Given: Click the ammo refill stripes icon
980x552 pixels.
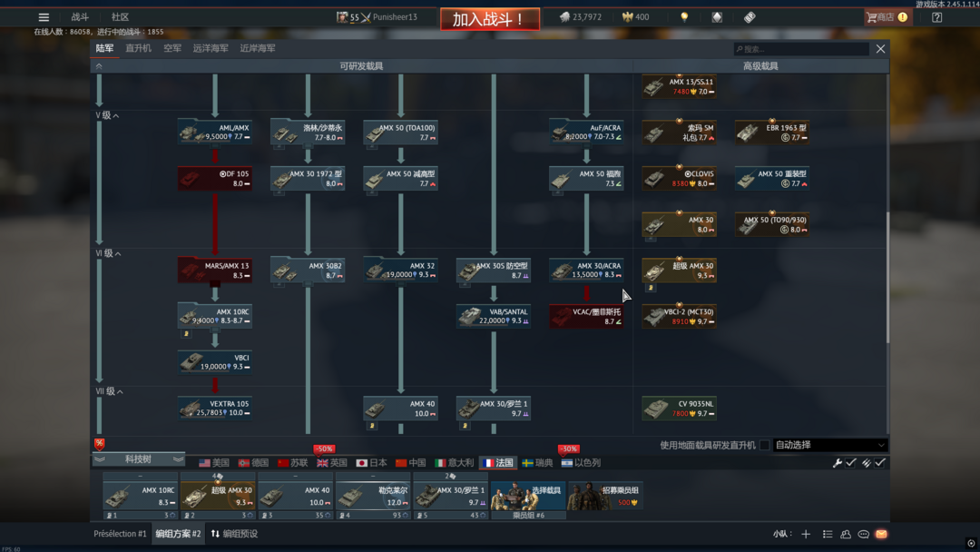Looking at the screenshot, I should point(867,463).
